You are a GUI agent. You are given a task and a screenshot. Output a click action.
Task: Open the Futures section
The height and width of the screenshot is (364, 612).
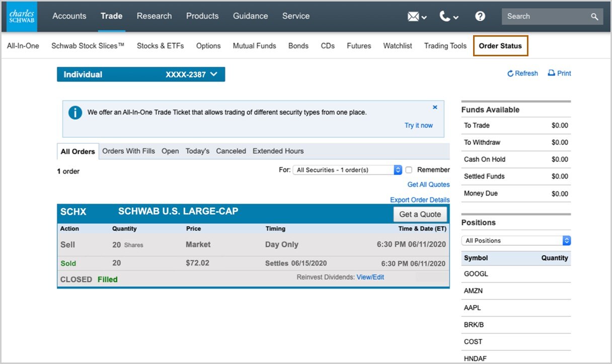(359, 46)
